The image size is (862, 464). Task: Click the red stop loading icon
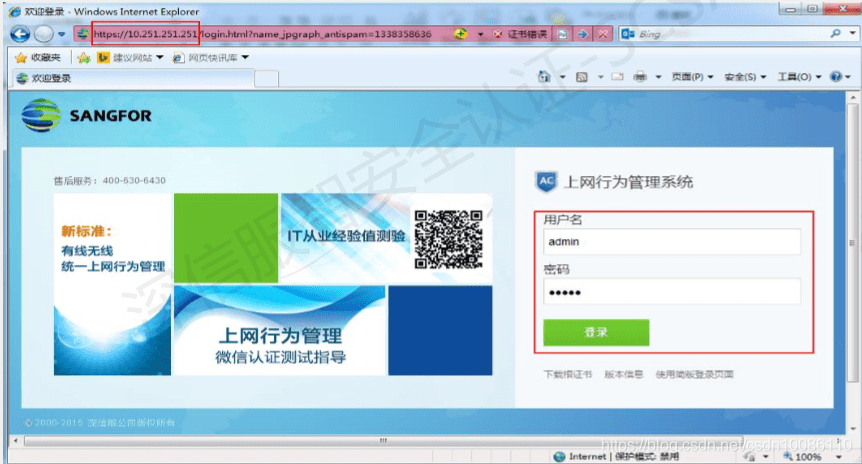click(x=603, y=34)
